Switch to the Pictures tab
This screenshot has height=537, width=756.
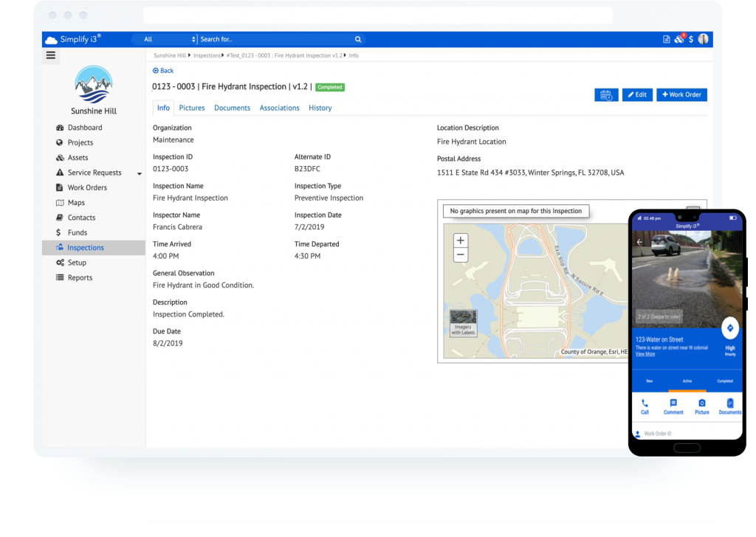click(192, 108)
